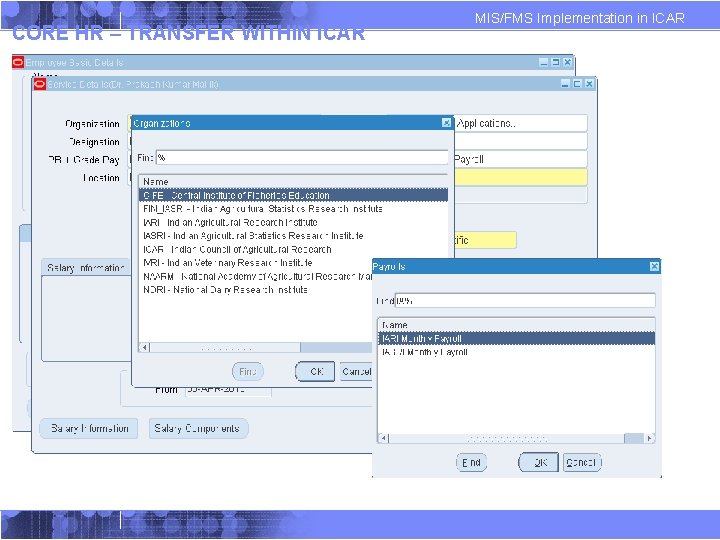Click OK in the Organizations dialog
Screen dimensions: 720x540
pyautogui.click(x=315, y=371)
